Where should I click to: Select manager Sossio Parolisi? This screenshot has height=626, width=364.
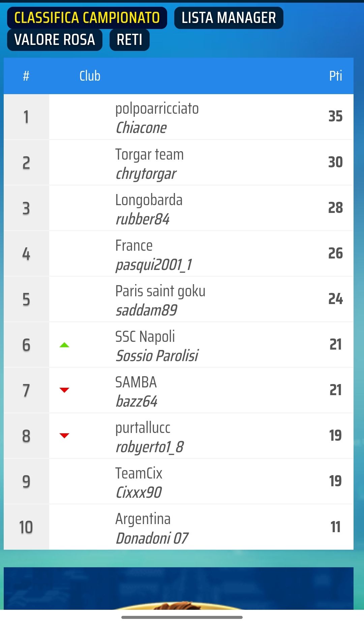point(157,356)
